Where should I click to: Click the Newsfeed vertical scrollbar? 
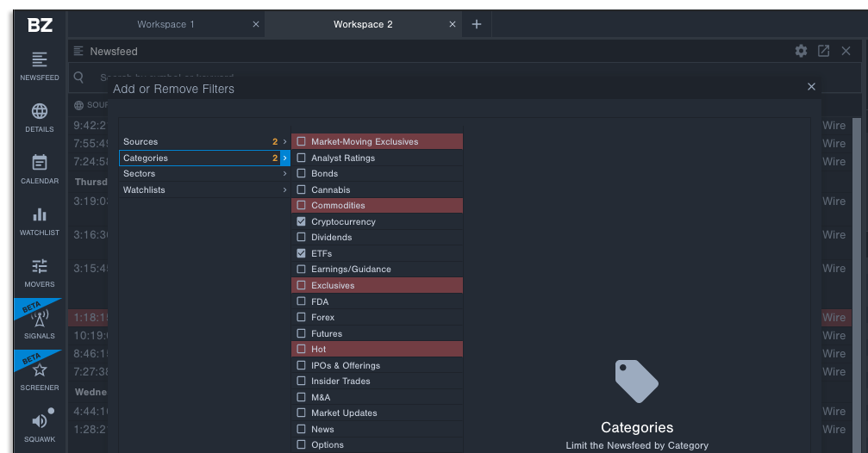click(x=857, y=285)
